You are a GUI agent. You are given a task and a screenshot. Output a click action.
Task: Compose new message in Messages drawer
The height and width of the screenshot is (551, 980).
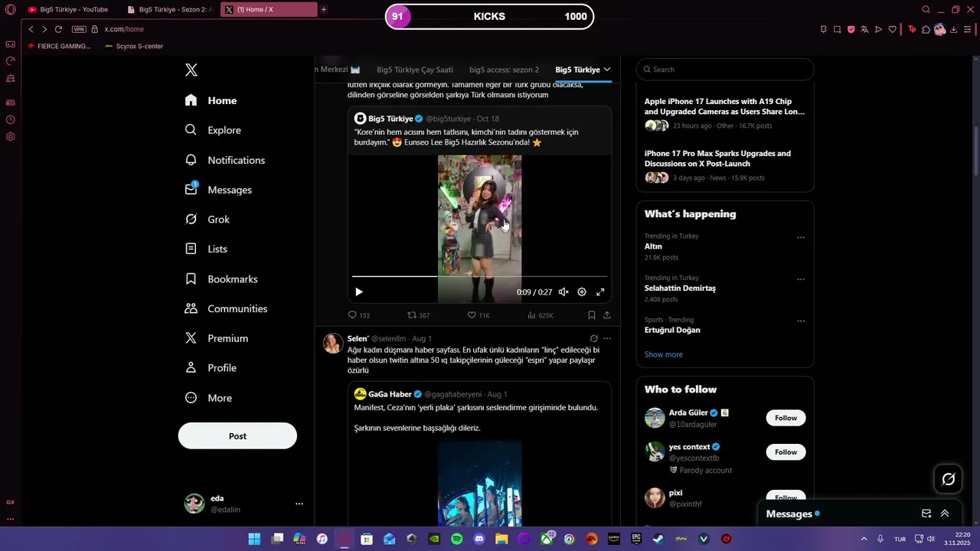pos(926,514)
